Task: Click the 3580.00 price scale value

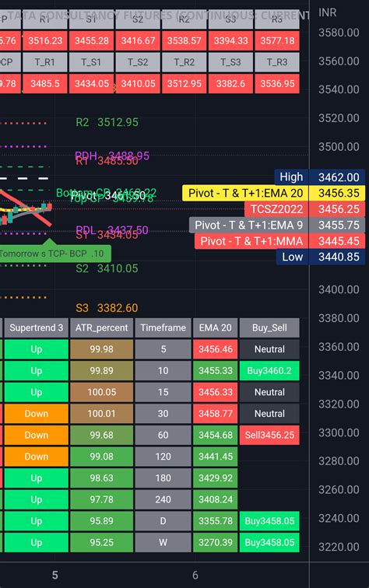Action: (339, 33)
